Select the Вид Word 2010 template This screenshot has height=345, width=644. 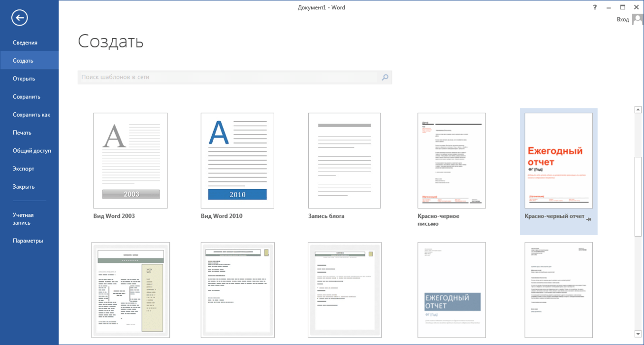tap(237, 161)
